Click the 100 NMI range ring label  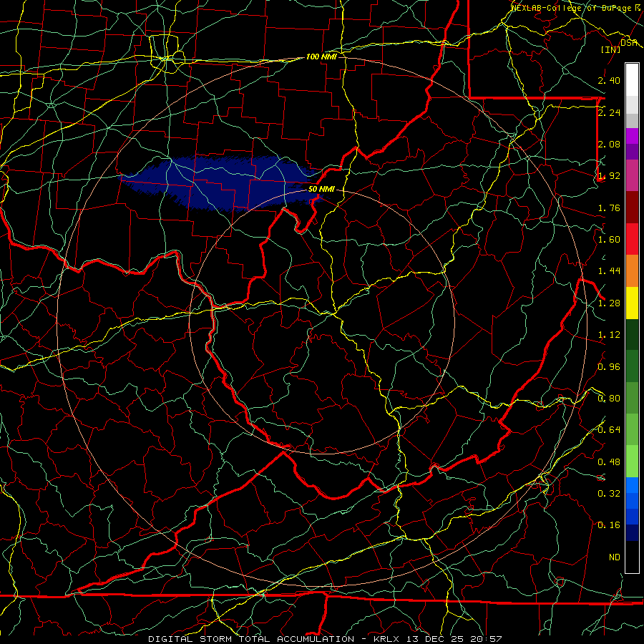point(321,57)
